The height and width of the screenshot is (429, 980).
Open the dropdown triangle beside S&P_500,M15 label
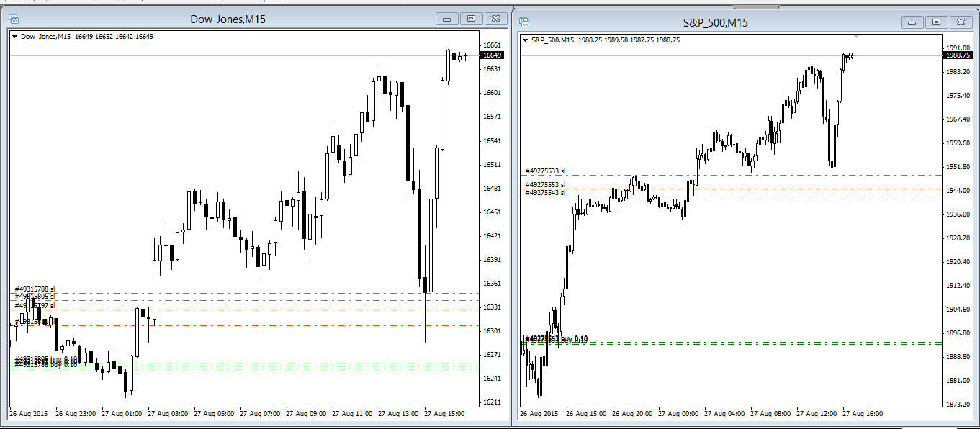click(525, 40)
